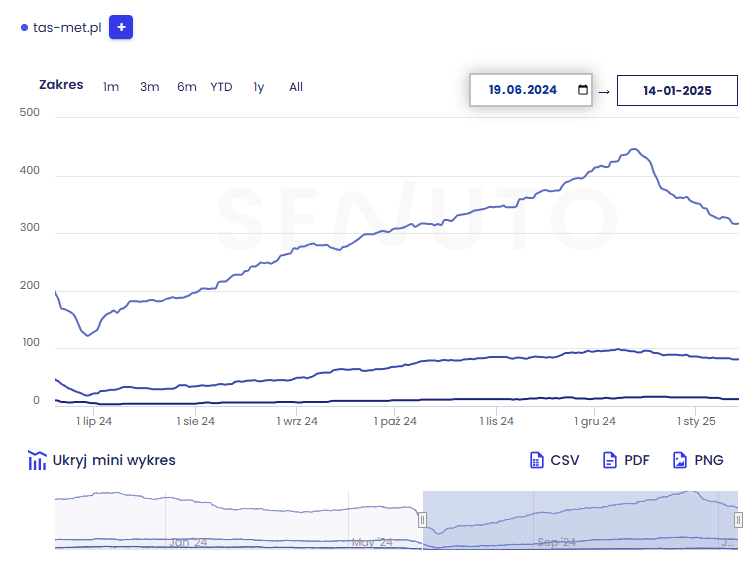The width and height of the screenshot is (756, 570).
Task: Click Ukryj mini wykres to hide mini chart
Action: pyautogui.click(x=114, y=460)
